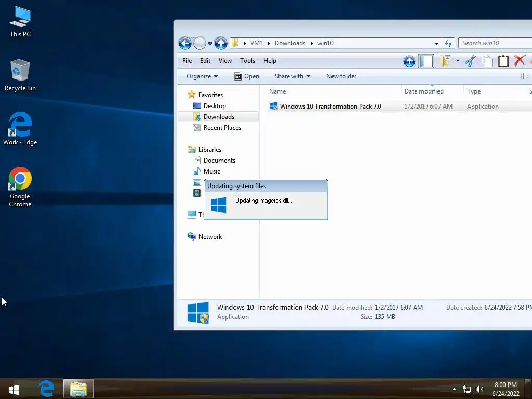Select the Google Chrome desktop shortcut
Screen dimensions: 532x399
(20, 187)
